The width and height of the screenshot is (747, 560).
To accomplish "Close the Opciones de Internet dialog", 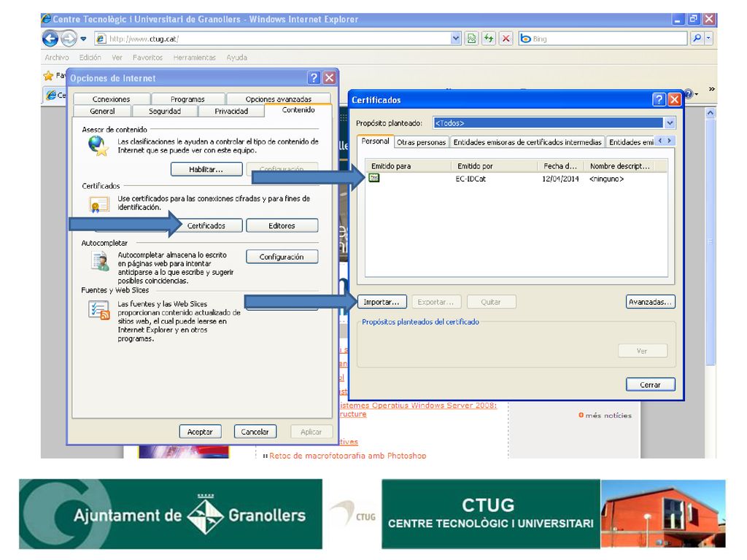I will click(329, 78).
